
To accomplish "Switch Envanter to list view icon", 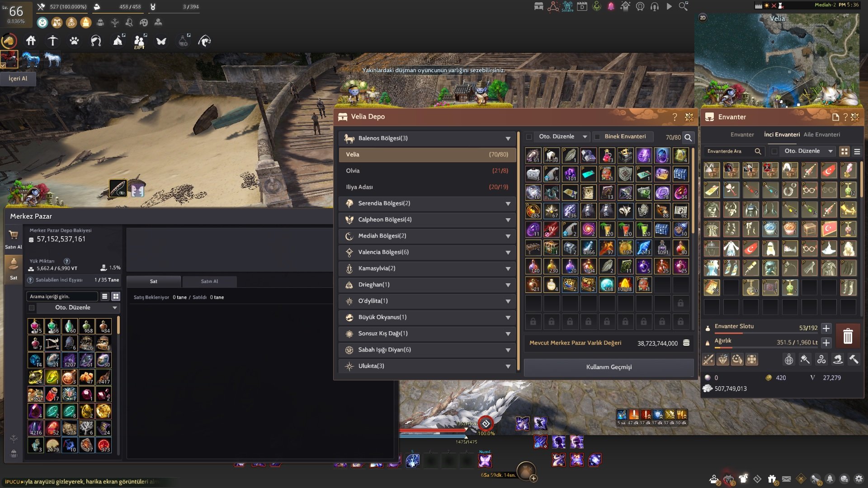I will point(857,152).
